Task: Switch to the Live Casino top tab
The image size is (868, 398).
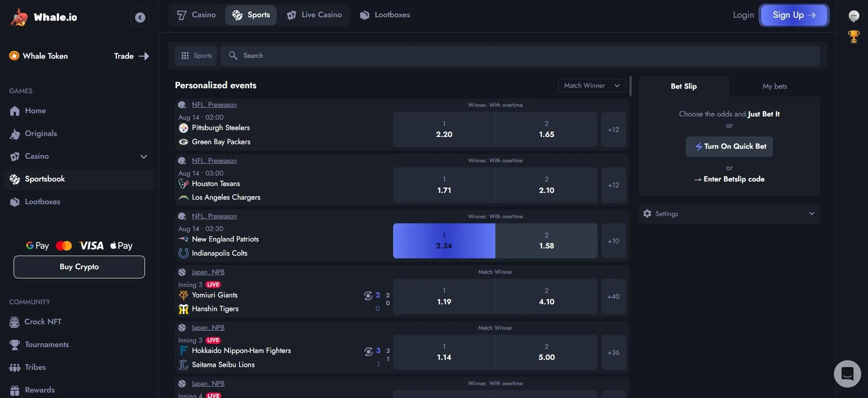Action: (x=314, y=15)
